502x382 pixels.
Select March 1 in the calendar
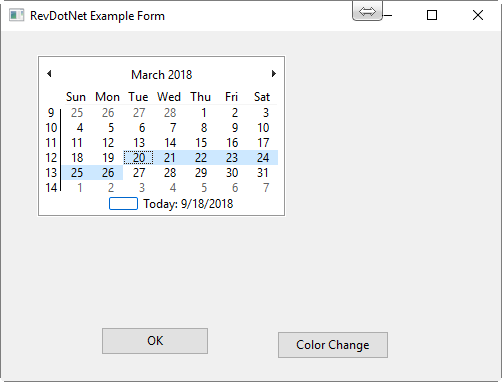tap(201, 113)
